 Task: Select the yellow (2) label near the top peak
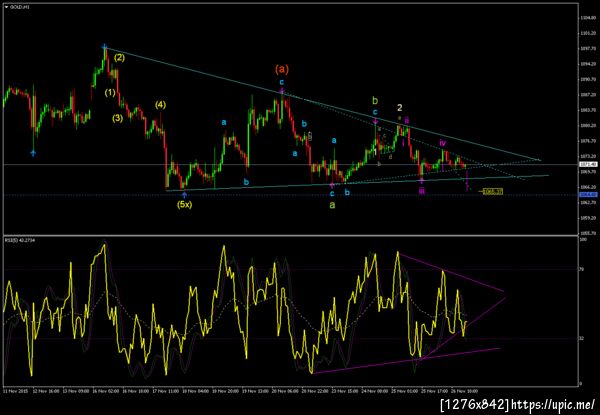[x=119, y=58]
